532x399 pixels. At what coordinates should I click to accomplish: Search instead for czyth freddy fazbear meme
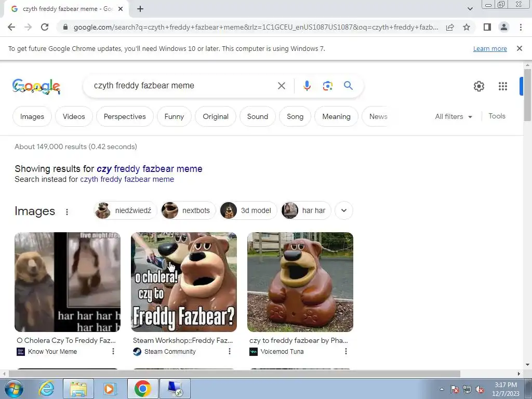(127, 179)
